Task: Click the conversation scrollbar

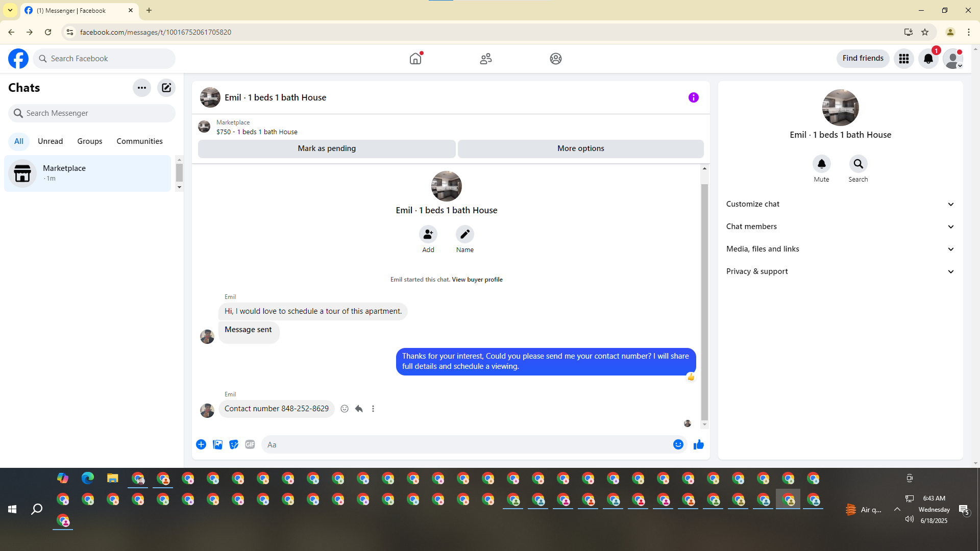Action: pos(705,301)
